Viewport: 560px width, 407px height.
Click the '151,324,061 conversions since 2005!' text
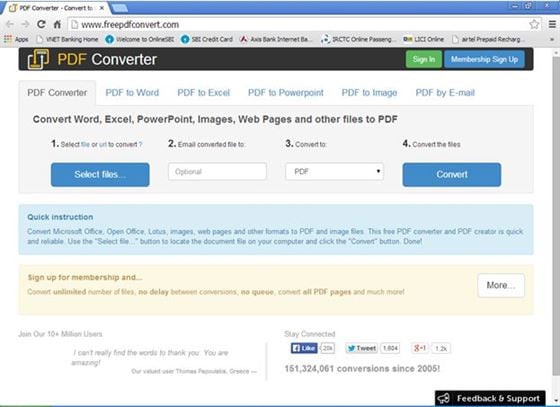pyautogui.click(x=362, y=368)
